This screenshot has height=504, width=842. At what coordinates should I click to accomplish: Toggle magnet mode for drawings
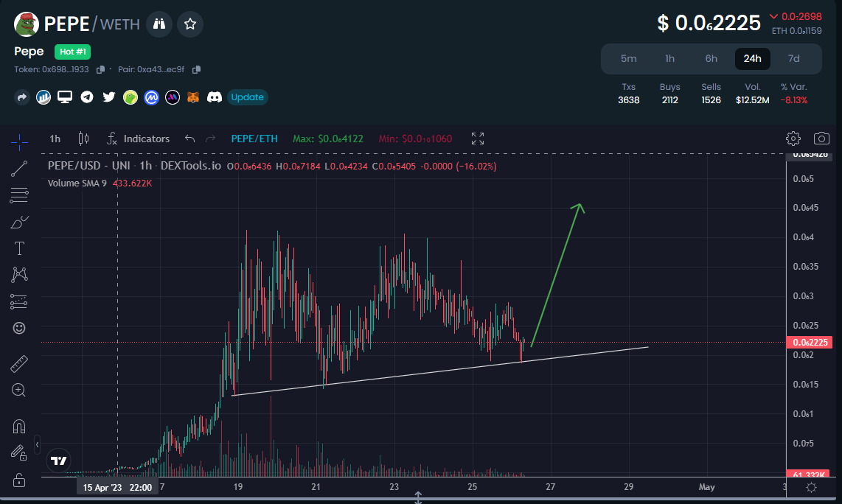(19, 427)
